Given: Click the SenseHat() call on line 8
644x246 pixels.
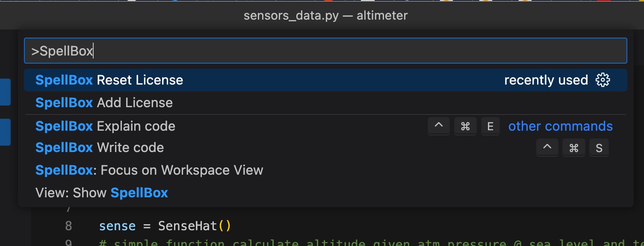Looking at the screenshot, I should click(x=195, y=225).
